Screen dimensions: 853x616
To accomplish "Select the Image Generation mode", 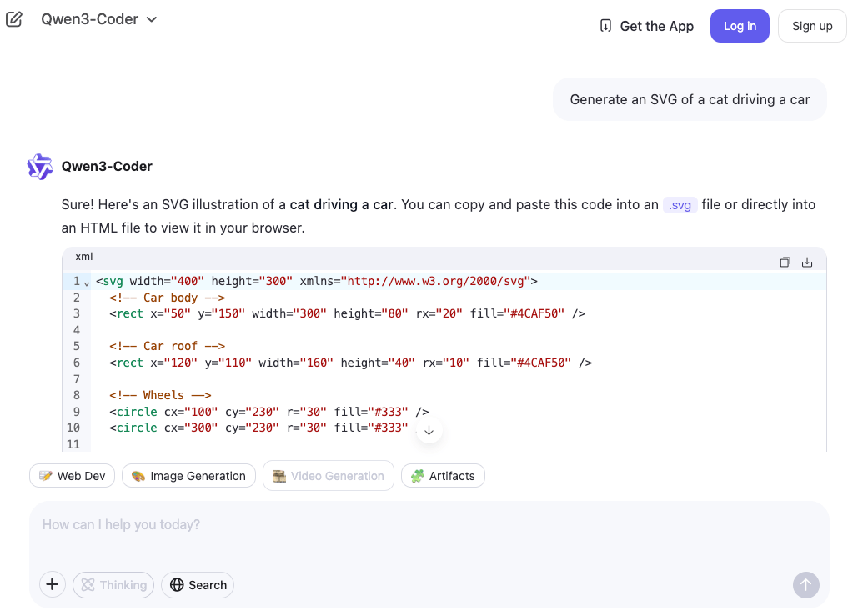I will (188, 476).
